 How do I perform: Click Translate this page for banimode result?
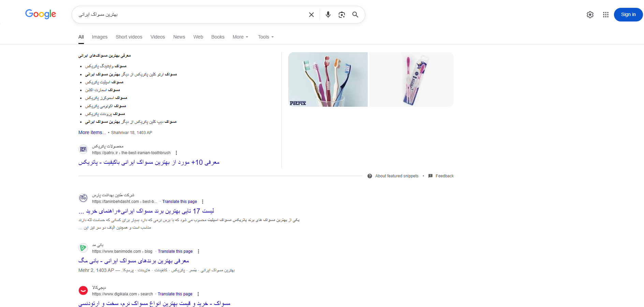175,251
